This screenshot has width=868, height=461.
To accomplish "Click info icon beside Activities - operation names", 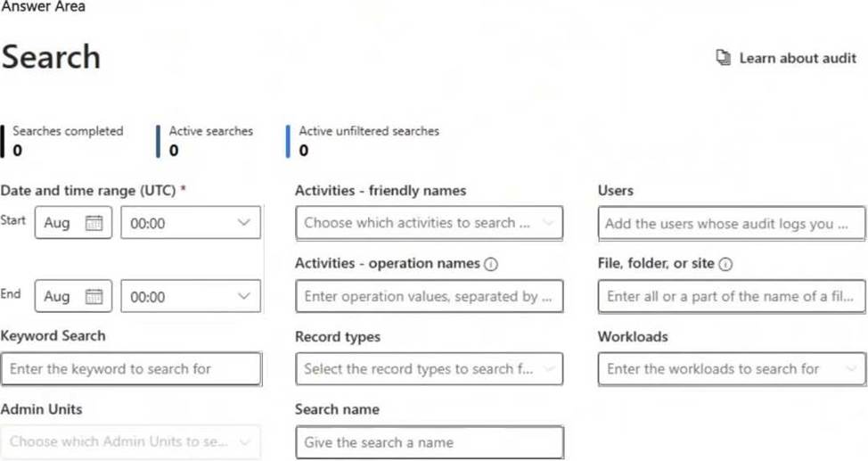I will (x=490, y=264).
